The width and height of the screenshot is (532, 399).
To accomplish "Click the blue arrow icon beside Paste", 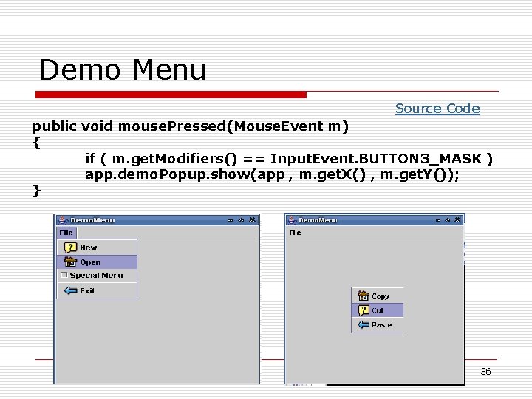I will 364,324.
